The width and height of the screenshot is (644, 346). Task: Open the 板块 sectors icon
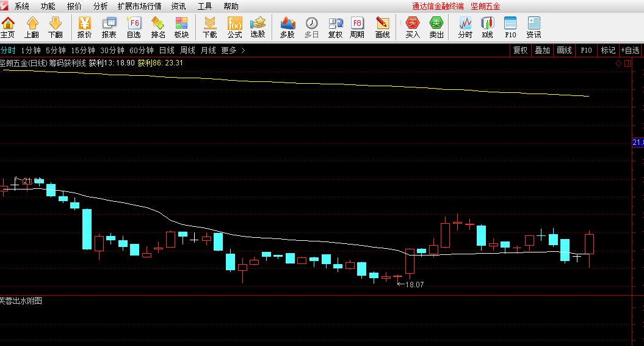point(181,28)
